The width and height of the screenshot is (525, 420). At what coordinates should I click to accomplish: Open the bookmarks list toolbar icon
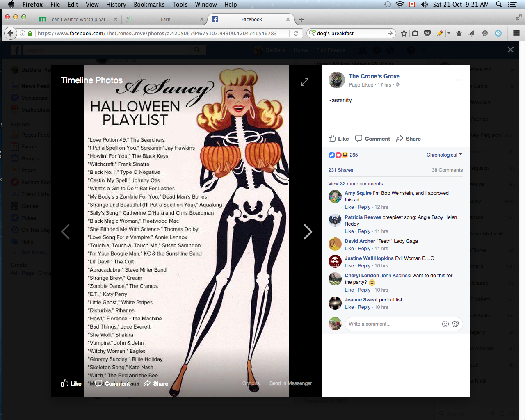coord(415,33)
